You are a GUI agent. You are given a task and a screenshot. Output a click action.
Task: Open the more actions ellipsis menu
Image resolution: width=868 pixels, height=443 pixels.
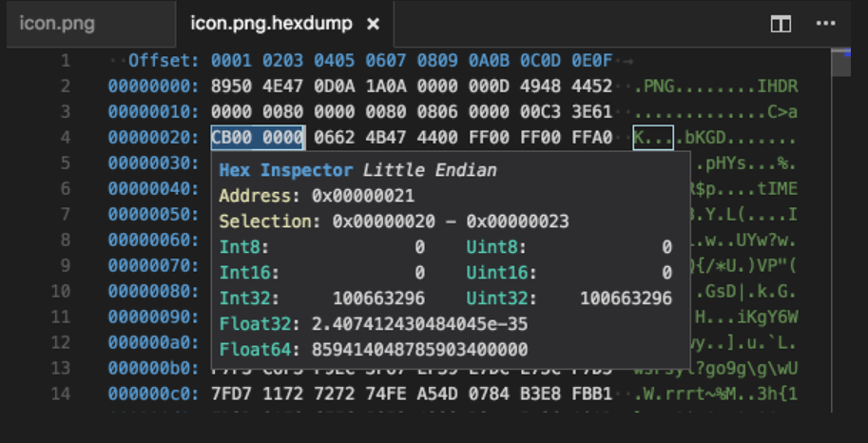[x=825, y=23]
